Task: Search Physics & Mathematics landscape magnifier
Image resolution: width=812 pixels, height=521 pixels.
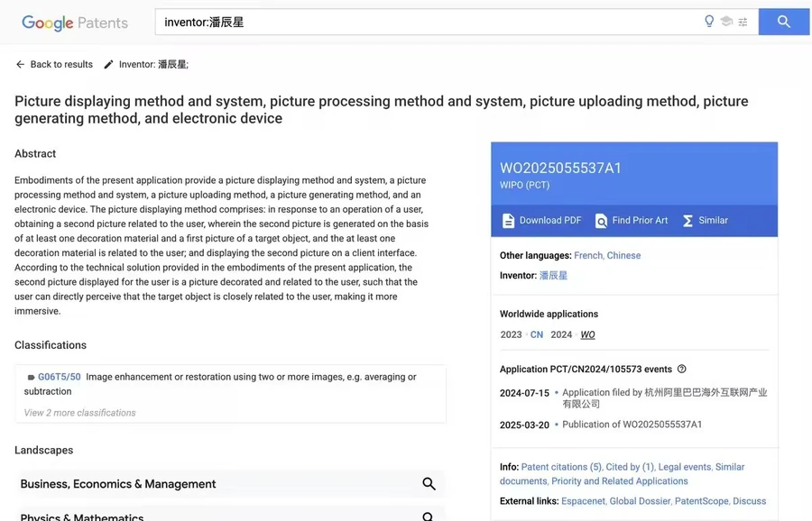Action: [429, 516]
